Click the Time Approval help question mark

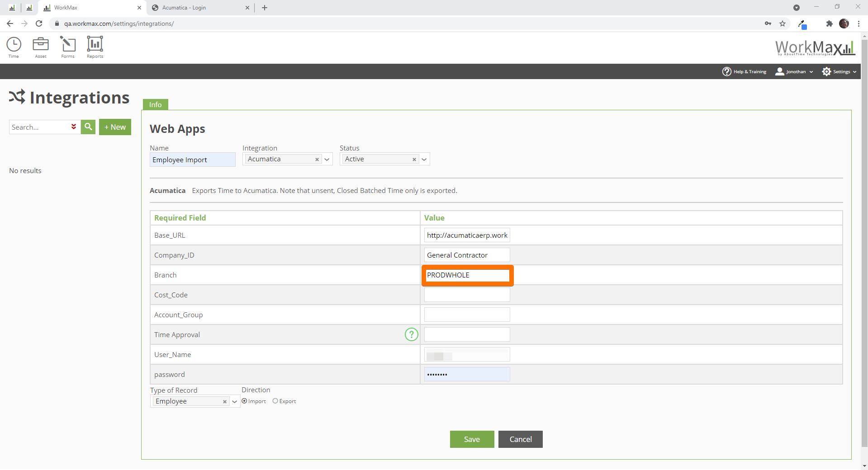(411, 334)
